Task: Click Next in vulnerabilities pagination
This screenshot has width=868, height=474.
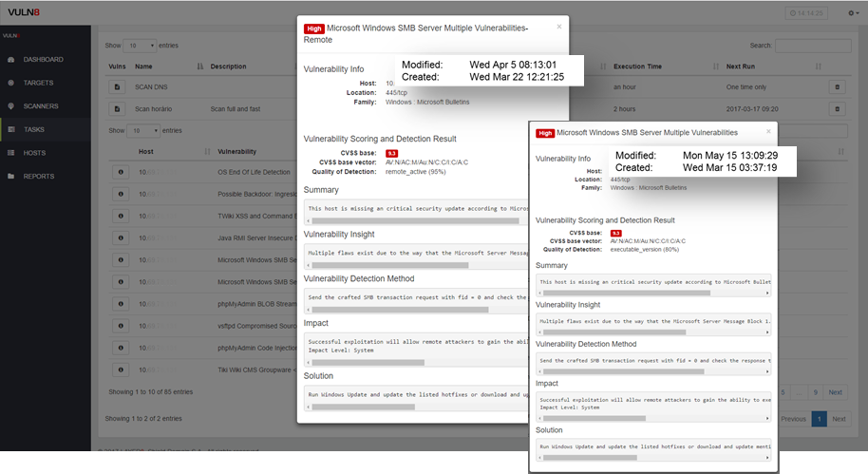Action: click(836, 392)
